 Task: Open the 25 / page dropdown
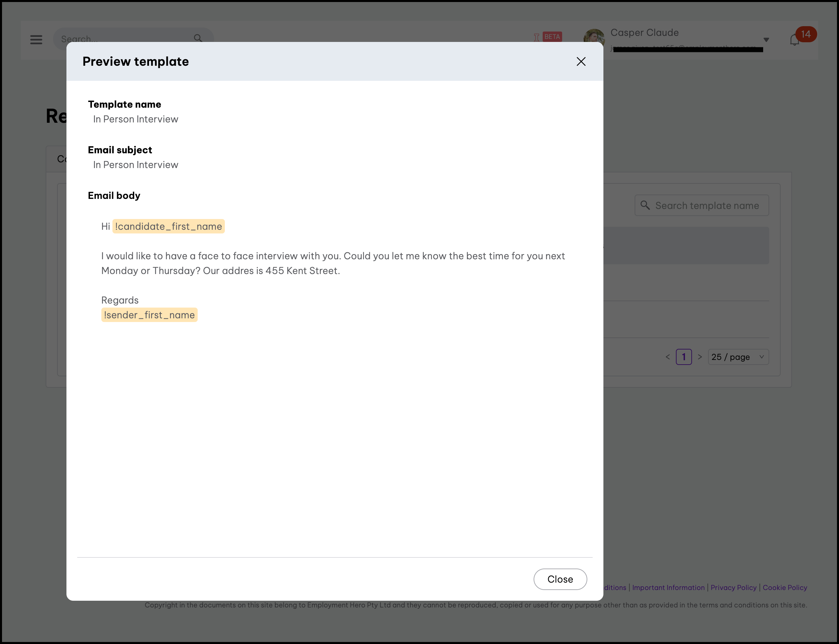[x=738, y=357]
